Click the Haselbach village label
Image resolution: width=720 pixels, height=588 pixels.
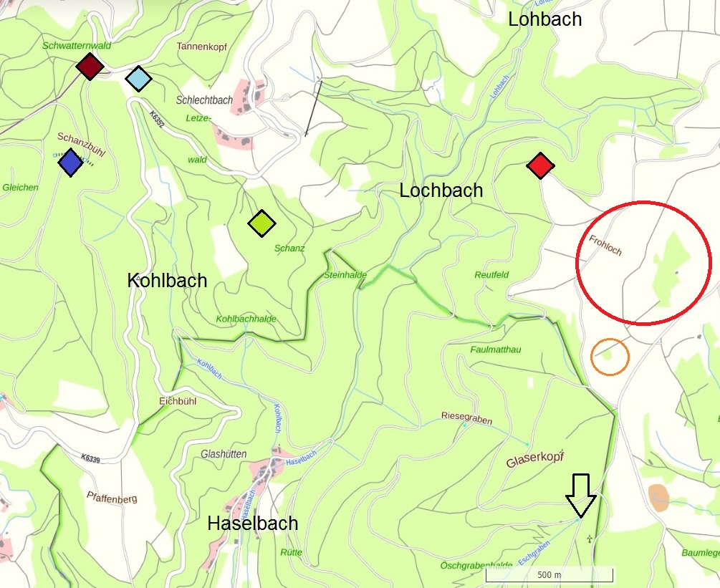click(253, 524)
